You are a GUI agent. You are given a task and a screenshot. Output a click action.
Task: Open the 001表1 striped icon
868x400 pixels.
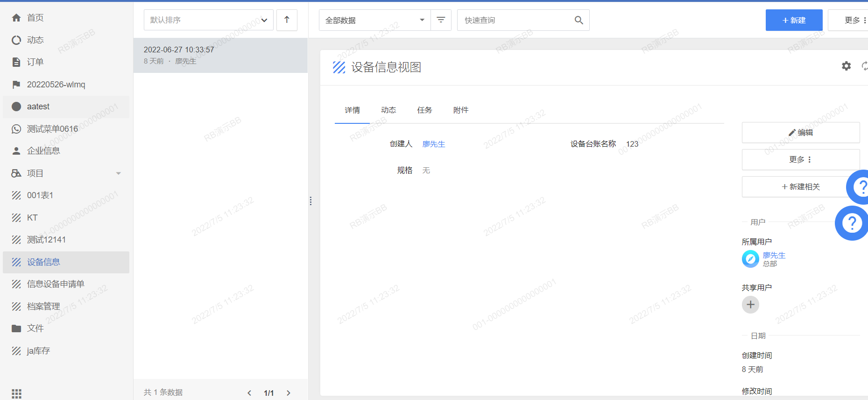[16, 195]
